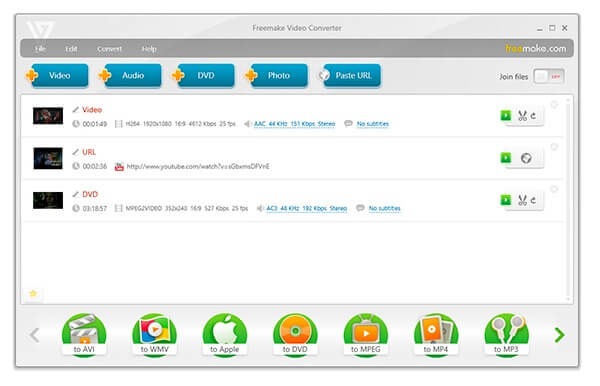The width and height of the screenshot is (600, 386).
Task: Open AAC audio track dropdown for Video
Action: coord(294,124)
